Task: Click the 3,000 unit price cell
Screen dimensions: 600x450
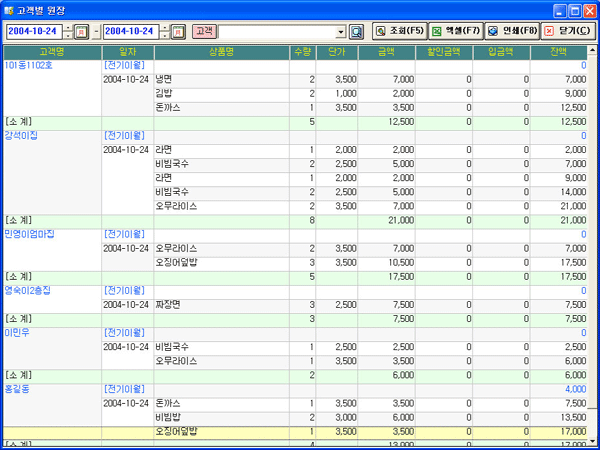Action: click(337, 417)
